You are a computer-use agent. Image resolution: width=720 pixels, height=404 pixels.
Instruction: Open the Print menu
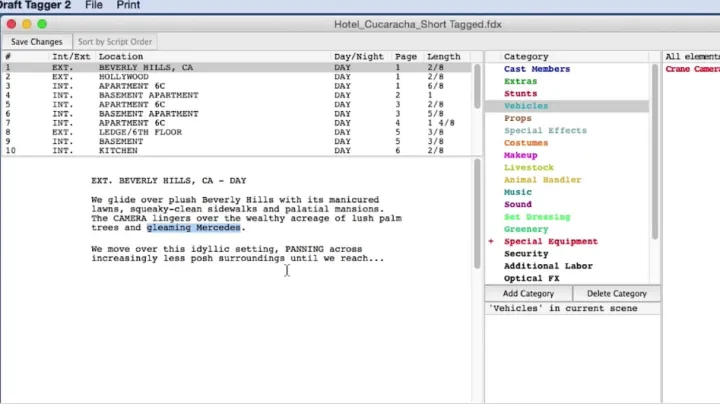pos(128,5)
